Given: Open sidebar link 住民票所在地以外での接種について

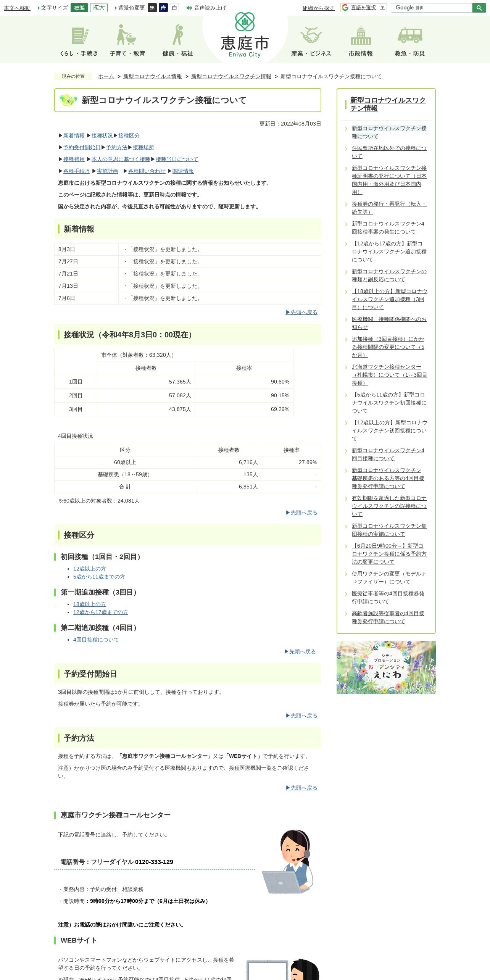Looking at the screenshot, I should tap(389, 152).
